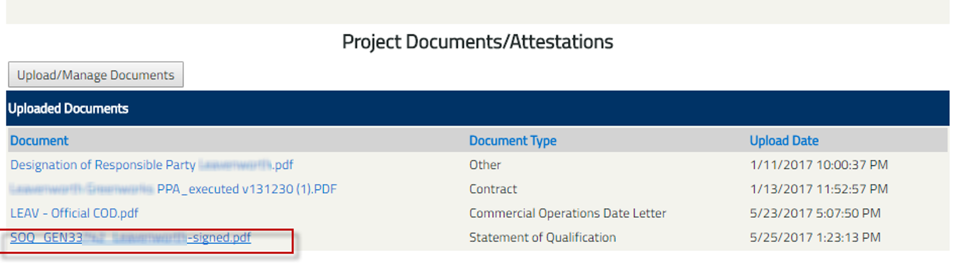Sort by the Document column header
The width and height of the screenshot is (980, 264).
click(x=39, y=141)
